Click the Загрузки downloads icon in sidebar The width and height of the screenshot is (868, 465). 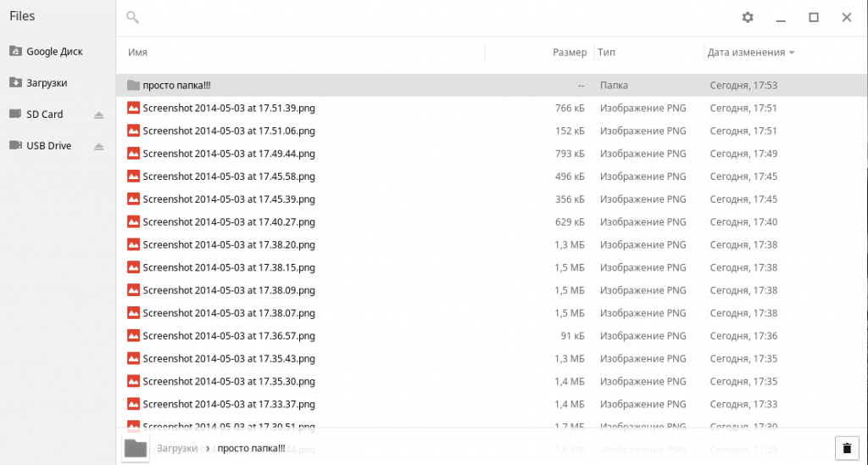click(15, 83)
